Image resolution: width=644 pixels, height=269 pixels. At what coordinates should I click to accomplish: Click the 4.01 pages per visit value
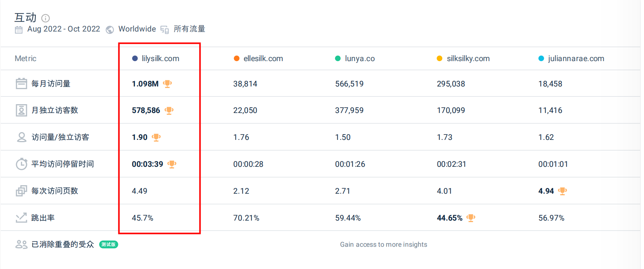tap(444, 191)
